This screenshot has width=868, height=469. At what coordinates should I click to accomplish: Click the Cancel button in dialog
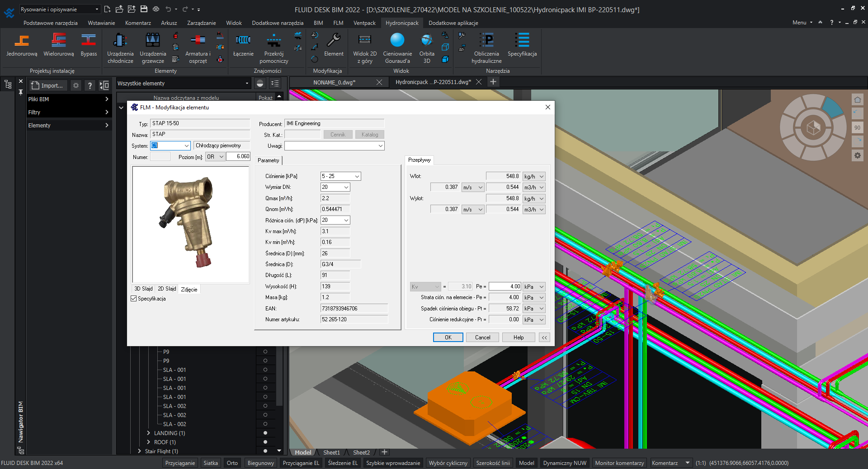coord(482,338)
